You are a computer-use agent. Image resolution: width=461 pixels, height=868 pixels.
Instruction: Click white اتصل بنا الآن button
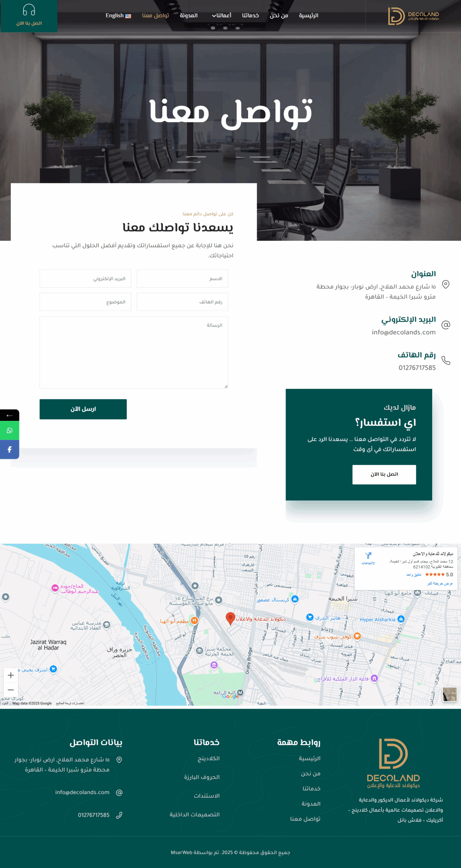(384, 474)
